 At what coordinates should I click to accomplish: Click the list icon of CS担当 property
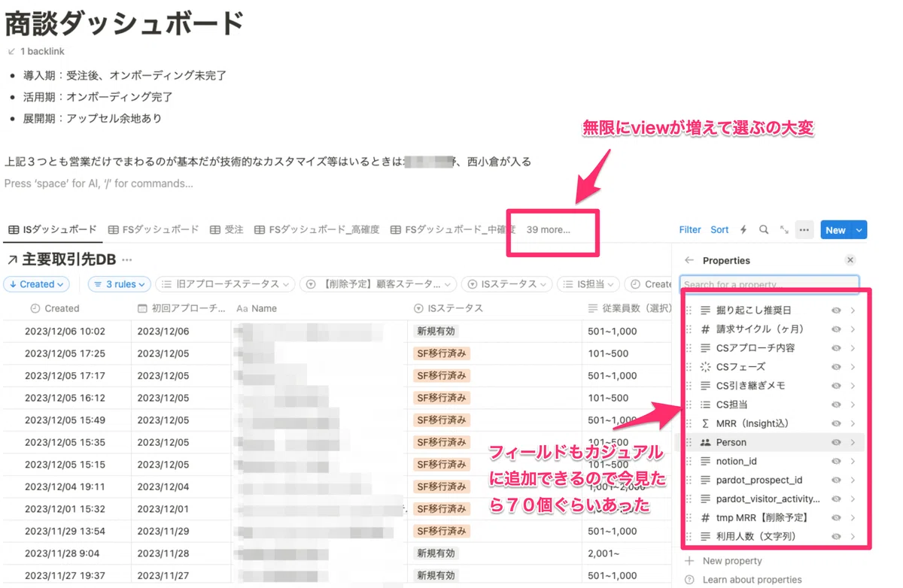[x=705, y=405]
